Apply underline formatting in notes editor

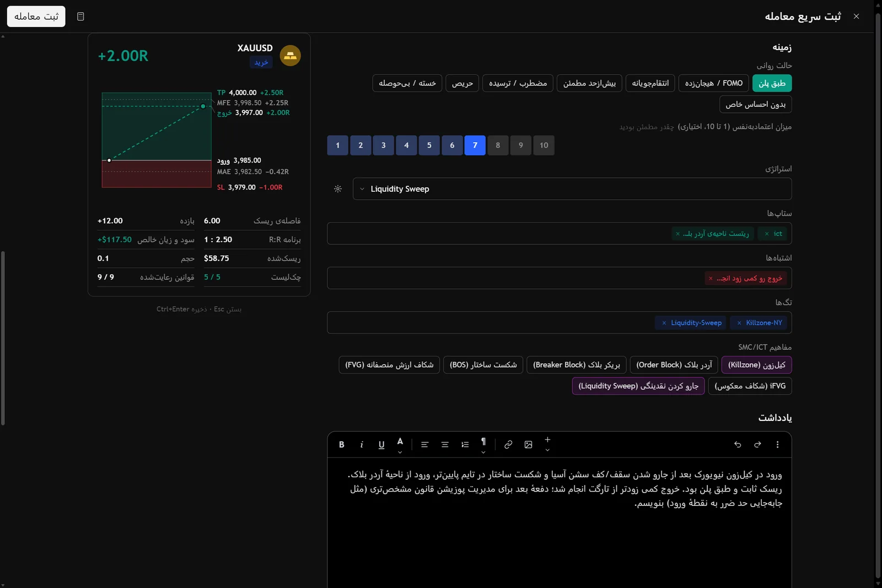381,445
